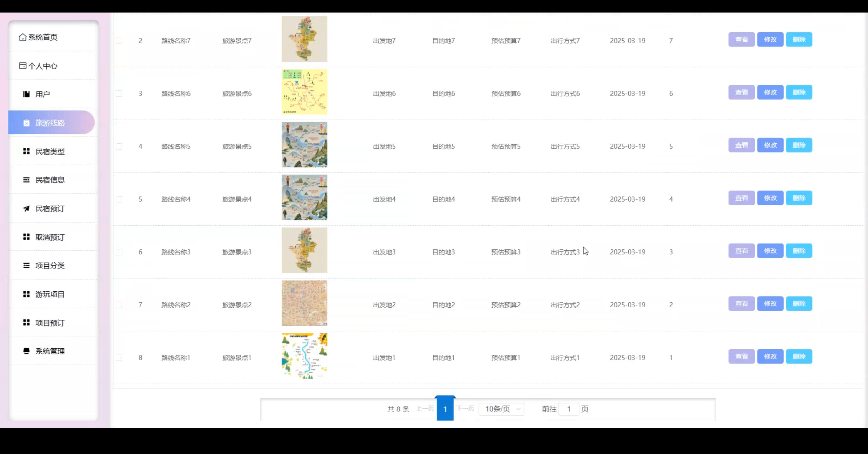Click the icon next to 系统管理
This screenshot has width=868, height=454.
point(26,351)
